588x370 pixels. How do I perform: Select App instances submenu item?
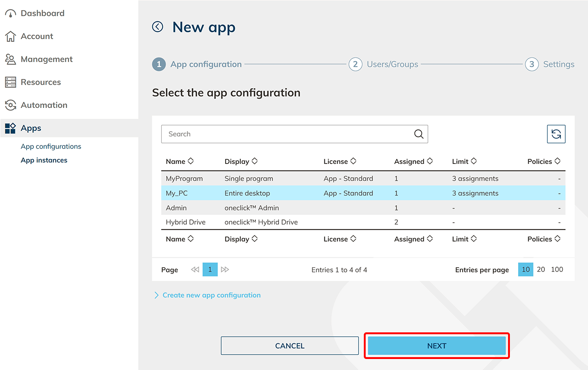click(x=44, y=160)
